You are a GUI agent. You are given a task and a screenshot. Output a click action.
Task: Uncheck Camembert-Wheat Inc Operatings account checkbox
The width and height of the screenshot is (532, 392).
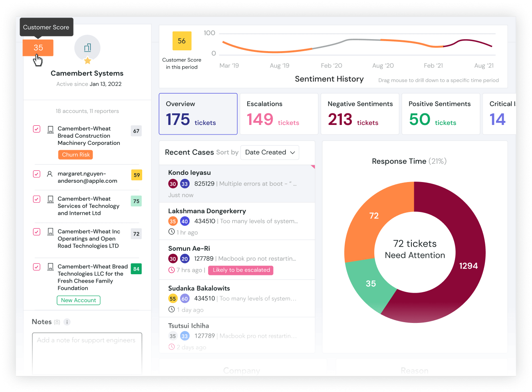37,232
